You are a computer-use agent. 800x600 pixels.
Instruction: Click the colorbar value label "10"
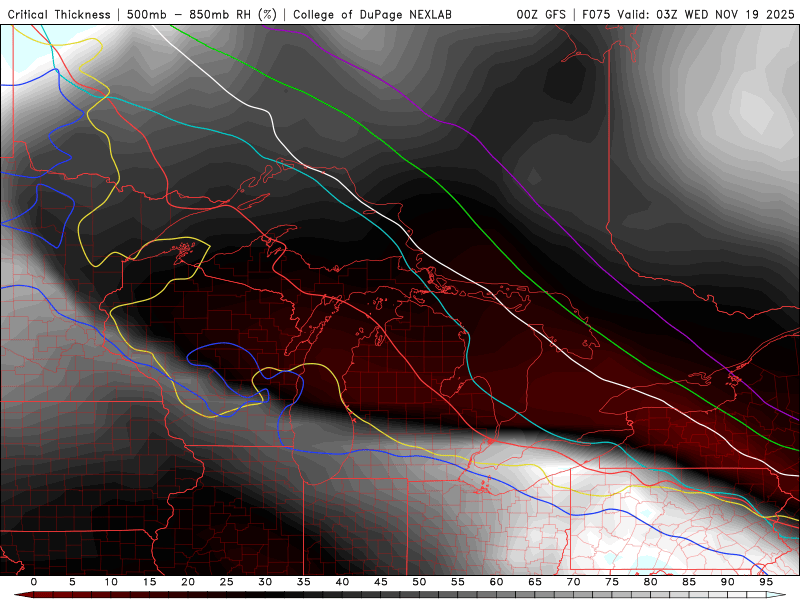pyautogui.click(x=111, y=582)
